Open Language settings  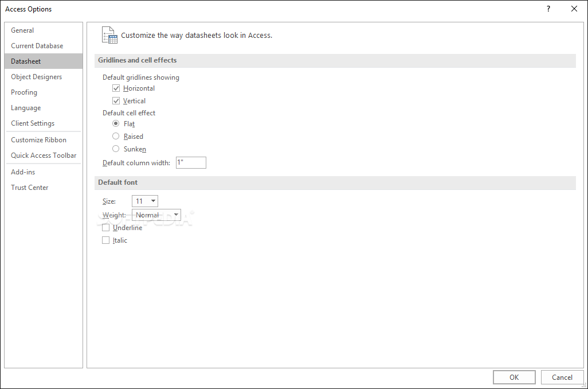(x=44, y=108)
